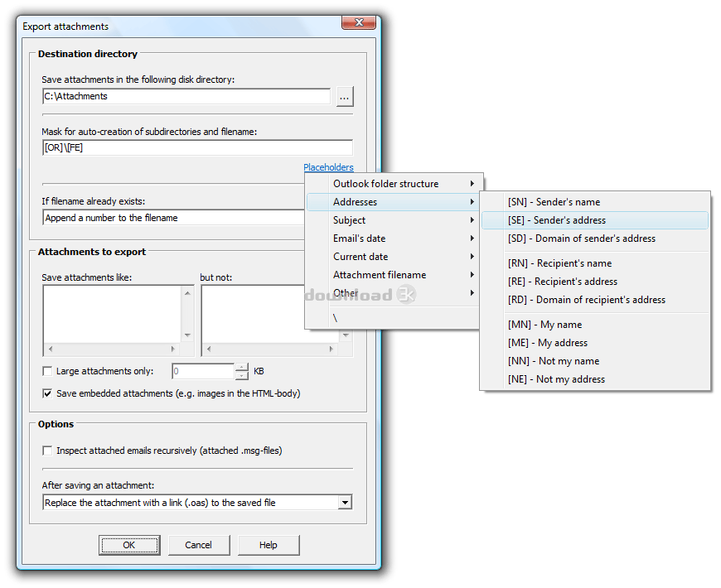Image resolution: width=721 pixels, height=588 pixels.
Task: Uncheck Save embedded attachments checkbox
Action: pos(47,393)
